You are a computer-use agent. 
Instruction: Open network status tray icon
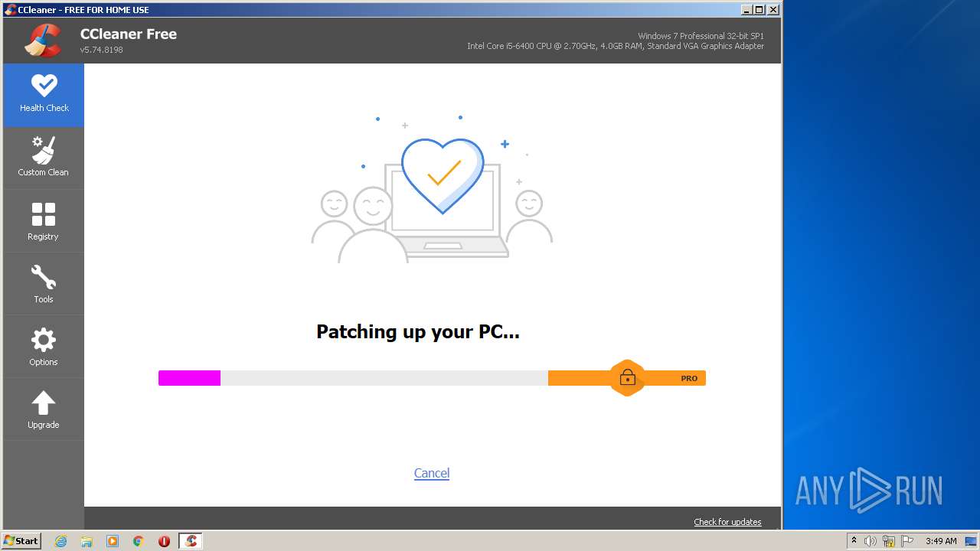tap(889, 541)
